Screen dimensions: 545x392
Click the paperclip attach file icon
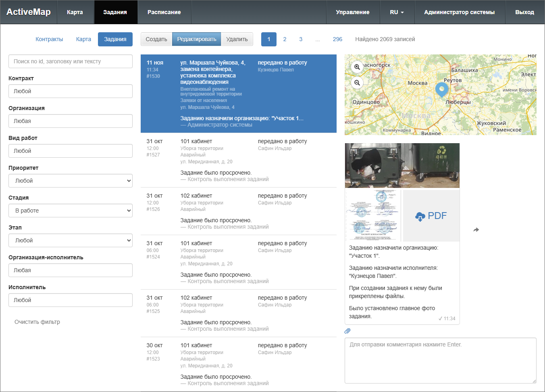coord(347,331)
